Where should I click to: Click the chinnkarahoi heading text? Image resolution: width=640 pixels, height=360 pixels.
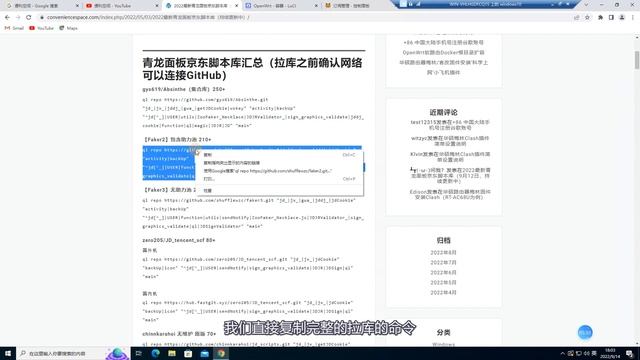[179, 334]
